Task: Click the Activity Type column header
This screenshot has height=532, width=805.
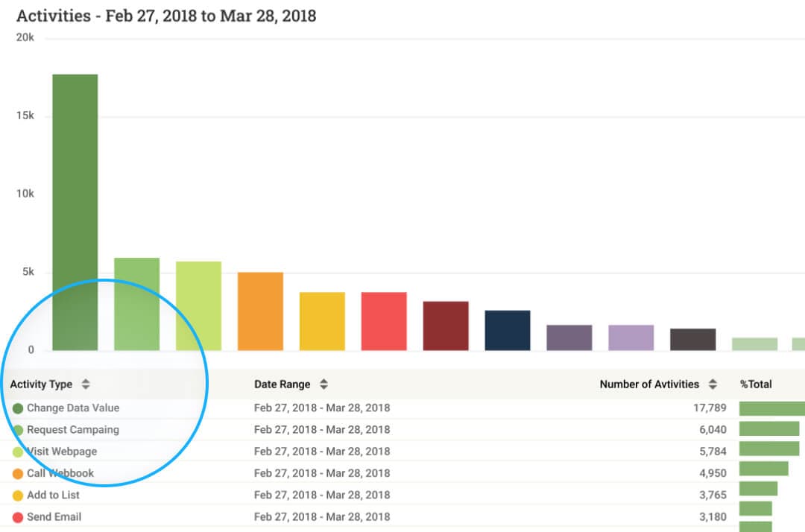Action: click(x=41, y=384)
